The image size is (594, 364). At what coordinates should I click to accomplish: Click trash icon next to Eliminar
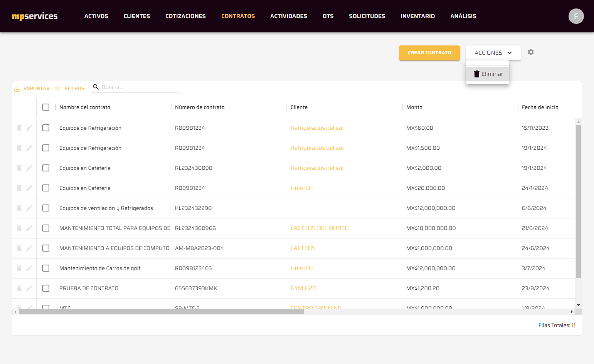coord(477,74)
